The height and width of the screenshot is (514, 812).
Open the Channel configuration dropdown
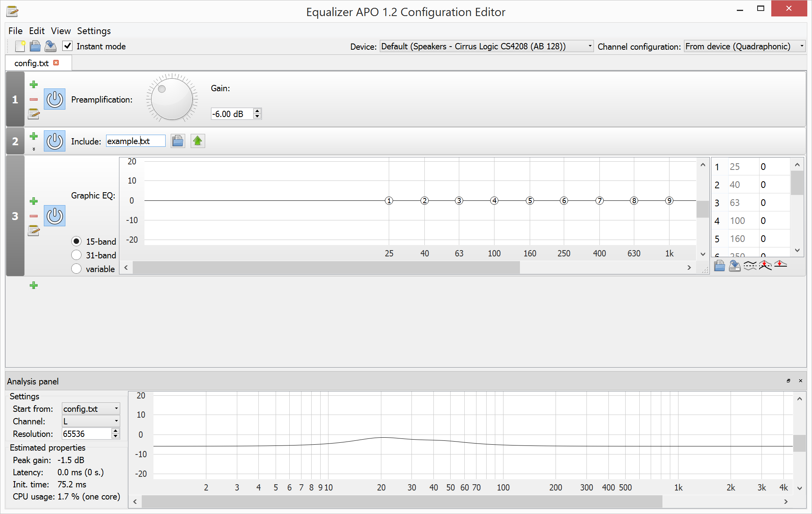coord(744,46)
